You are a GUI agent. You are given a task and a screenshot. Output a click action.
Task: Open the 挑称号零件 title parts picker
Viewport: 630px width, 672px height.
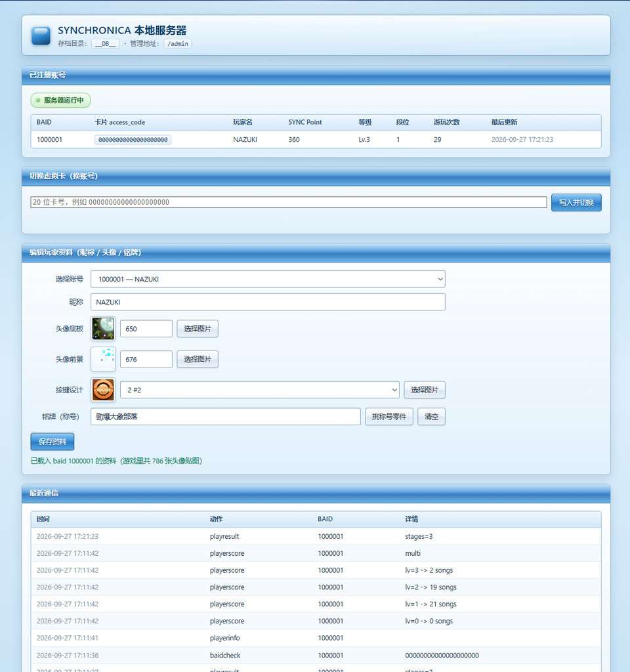[389, 417]
